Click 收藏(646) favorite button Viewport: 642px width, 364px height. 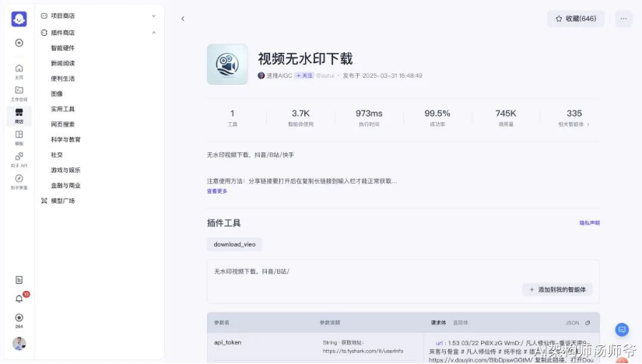click(576, 19)
